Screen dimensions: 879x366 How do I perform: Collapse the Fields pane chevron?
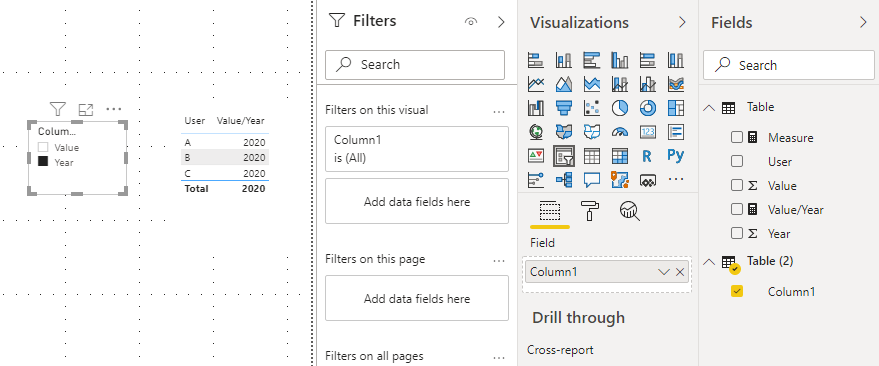(x=863, y=22)
